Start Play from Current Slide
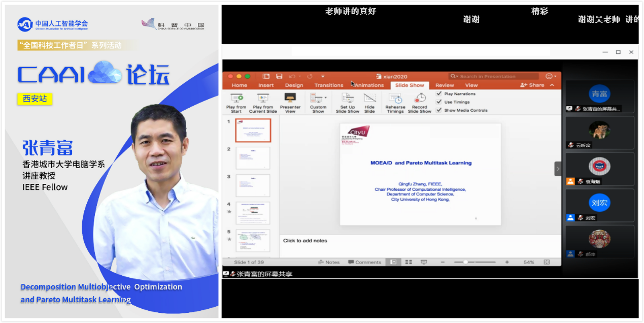 coord(263,99)
